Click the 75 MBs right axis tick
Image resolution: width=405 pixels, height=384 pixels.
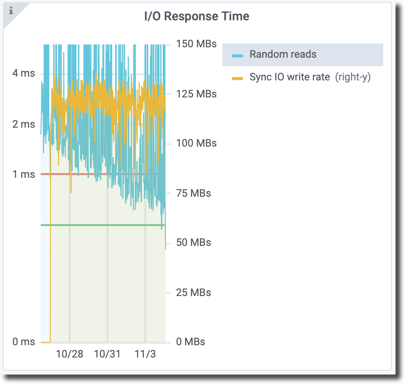point(193,193)
